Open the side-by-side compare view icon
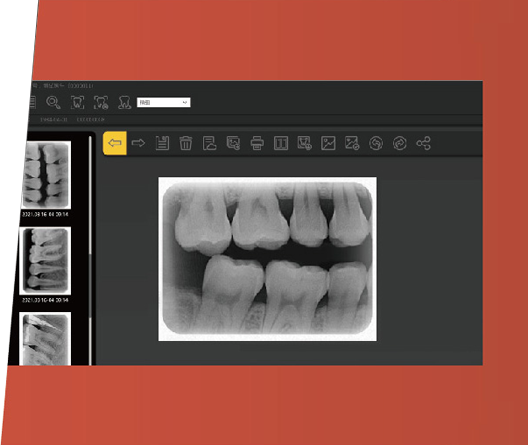528x445 pixels. pos(281,143)
